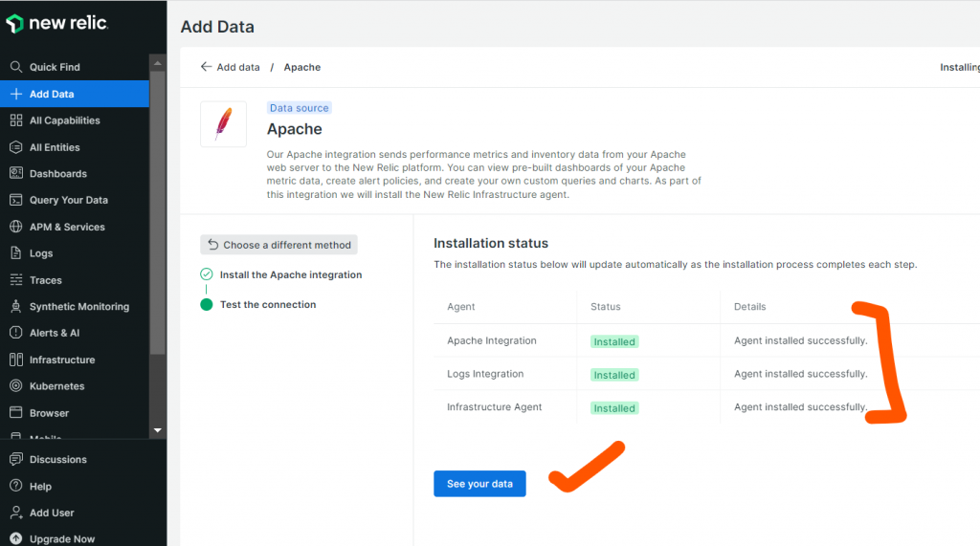Viewport: 980px width, 546px height.
Task: Click Upgrade Now at sidebar bottom
Action: [62, 539]
